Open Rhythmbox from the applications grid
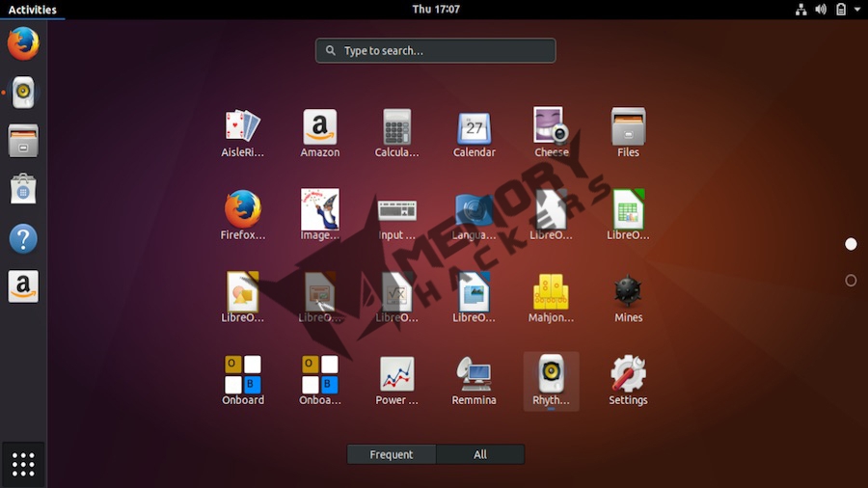868x488 pixels. pos(552,381)
